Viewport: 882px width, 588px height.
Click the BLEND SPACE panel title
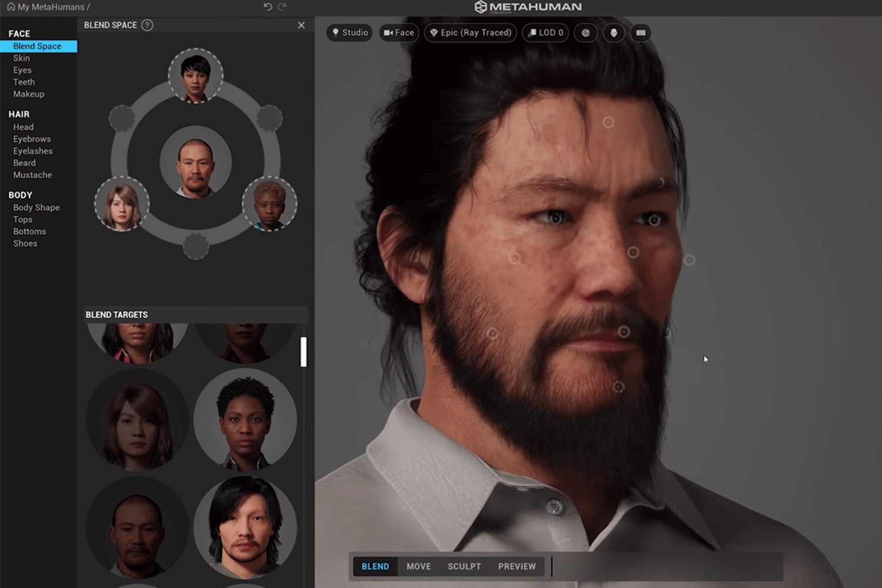pyautogui.click(x=110, y=25)
